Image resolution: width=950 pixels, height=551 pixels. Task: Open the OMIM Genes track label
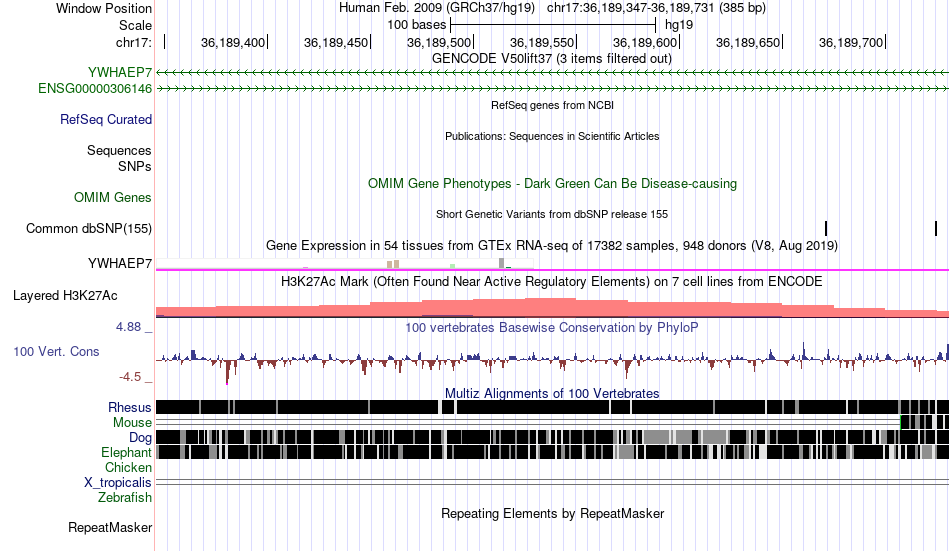[x=113, y=198]
